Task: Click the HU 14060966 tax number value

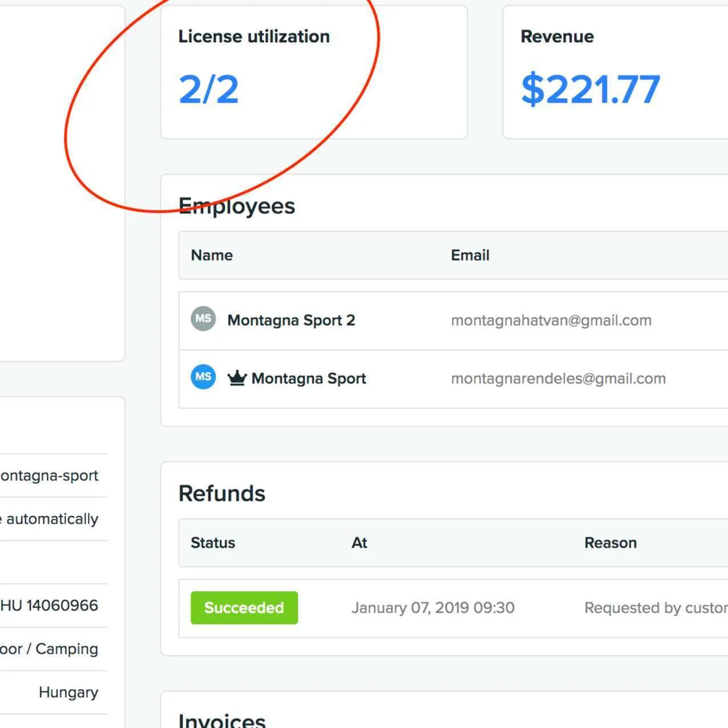Action: tap(50, 605)
